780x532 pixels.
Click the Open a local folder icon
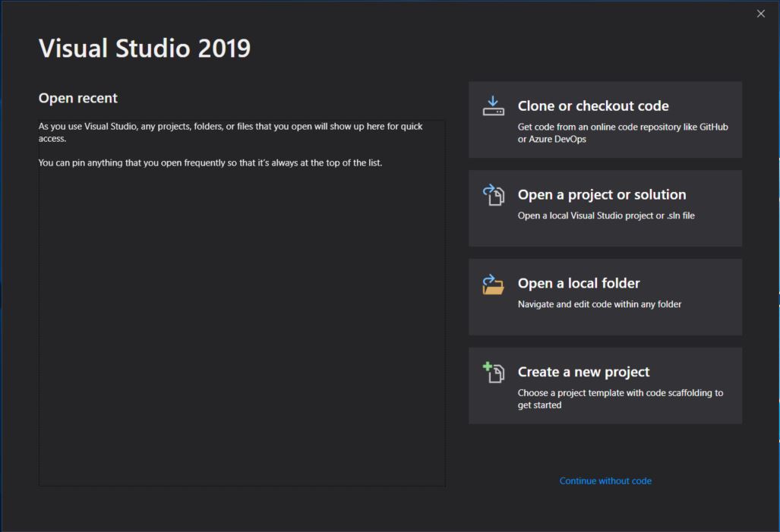493,284
